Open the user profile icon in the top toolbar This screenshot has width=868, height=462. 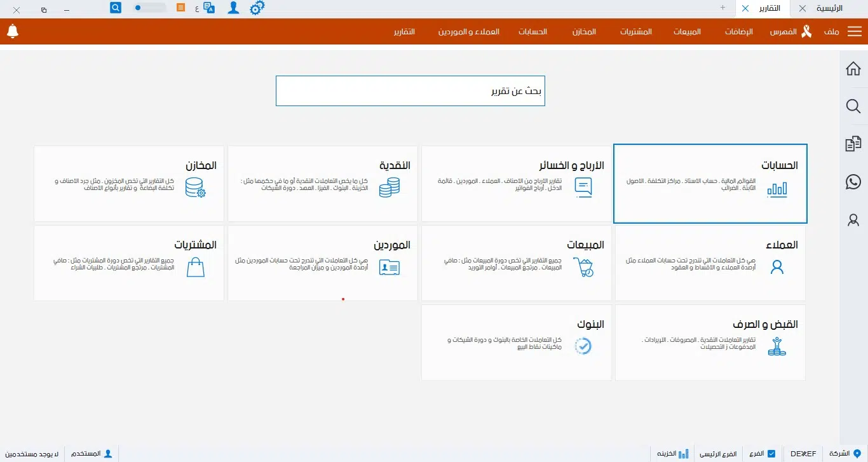[x=233, y=8]
